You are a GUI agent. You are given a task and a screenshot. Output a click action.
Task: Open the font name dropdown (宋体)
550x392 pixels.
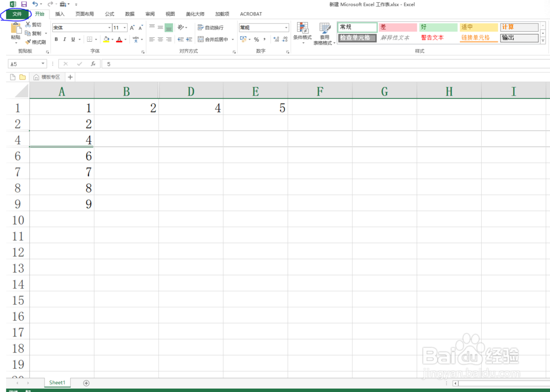[x=109, y=27]
